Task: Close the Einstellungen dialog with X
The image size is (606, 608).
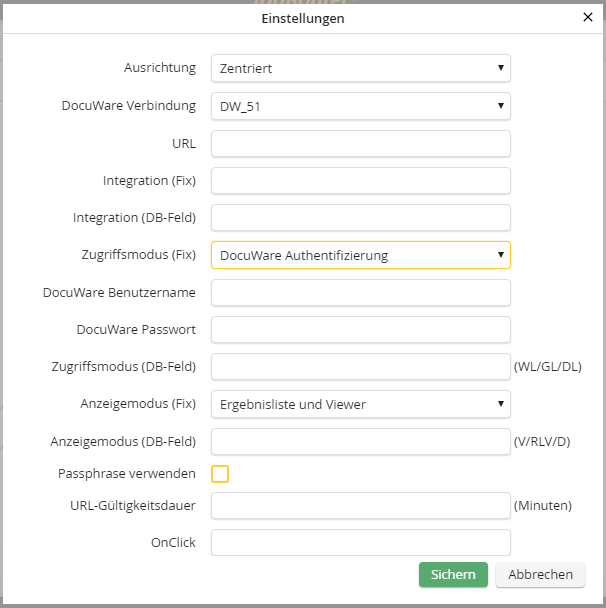Action: coord(587,17)
